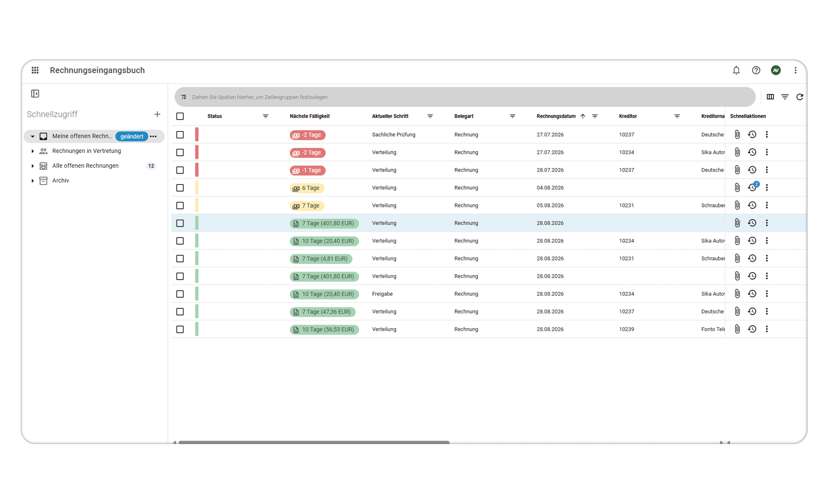827x504 pixels.
Task: Open the Rechnungsdatum column filter
Action: pyautogui.click(x=594, y=116)
